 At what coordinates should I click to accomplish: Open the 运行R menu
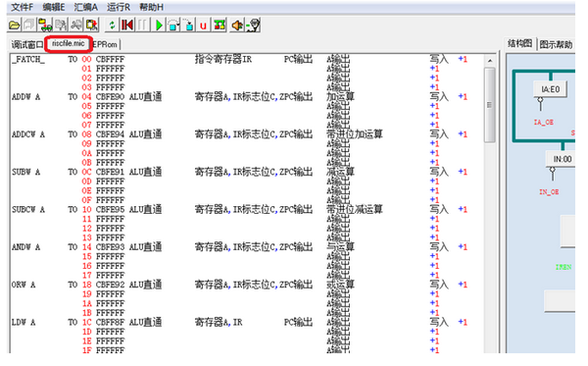pos(119,7)
